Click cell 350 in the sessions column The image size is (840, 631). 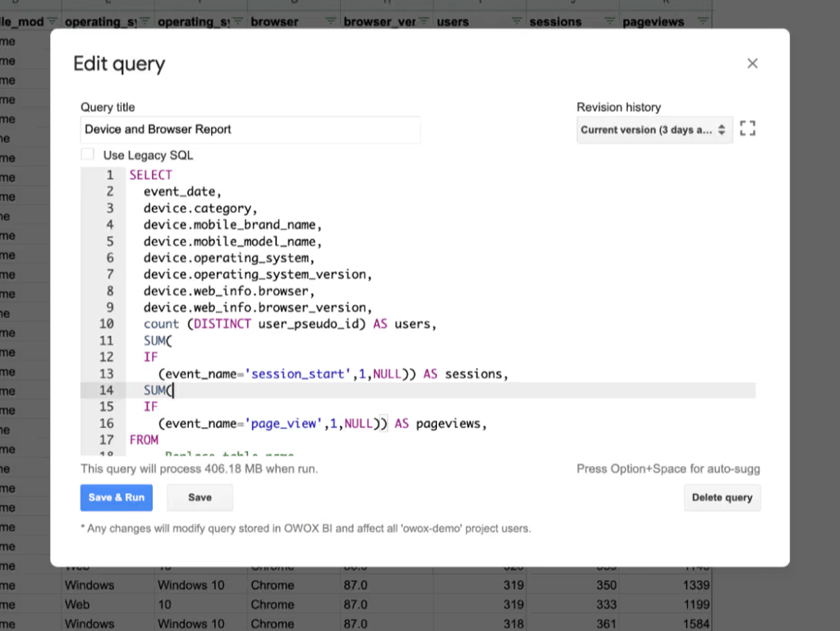point(607,585)
